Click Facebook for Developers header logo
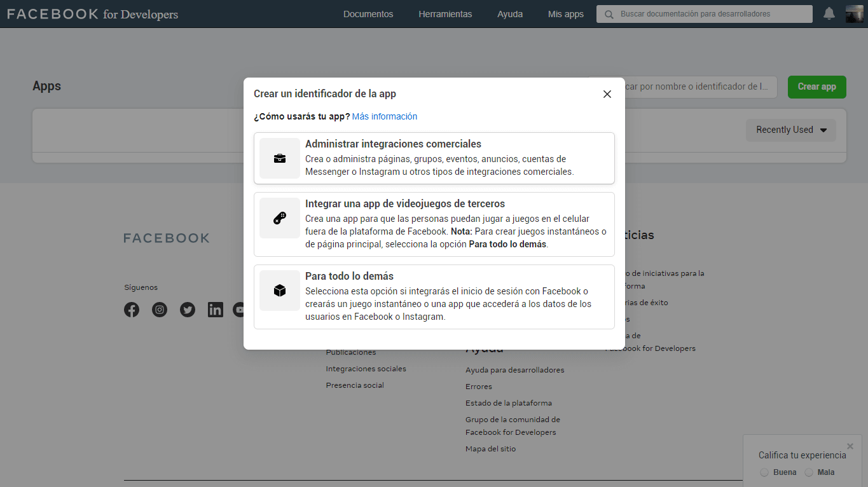The image size is (868, 487). pos(93,14)
